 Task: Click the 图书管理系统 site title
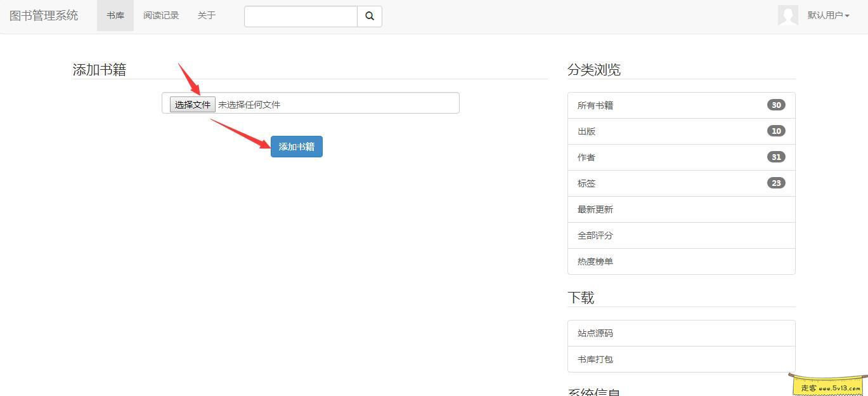pyautogui.click(x=43, y=15)
